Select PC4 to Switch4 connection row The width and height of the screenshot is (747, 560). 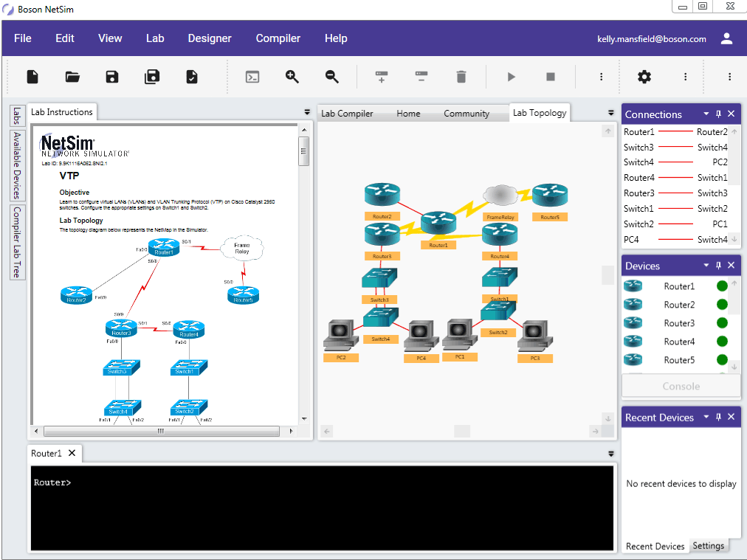[x=675, y=240]
